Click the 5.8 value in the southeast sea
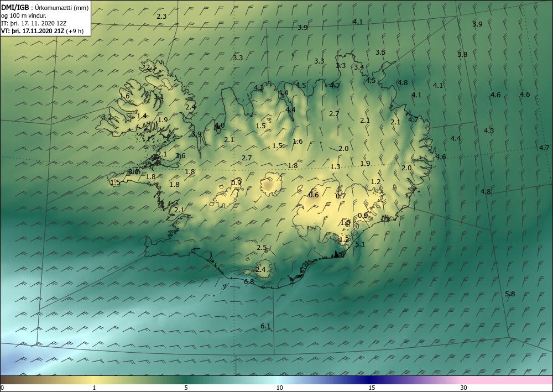Image resolution: width=553 pixels, height=392 pixels. point(510,294)
